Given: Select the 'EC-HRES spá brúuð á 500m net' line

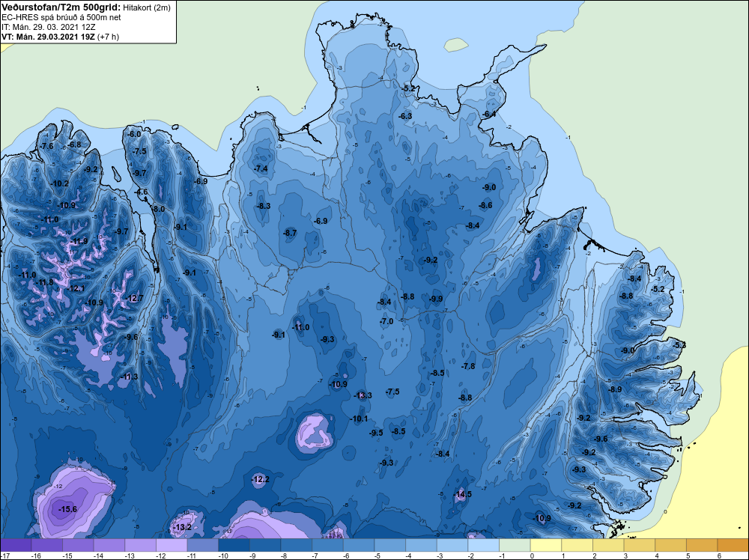Looking at the screenshot, I should click(61, 18).
